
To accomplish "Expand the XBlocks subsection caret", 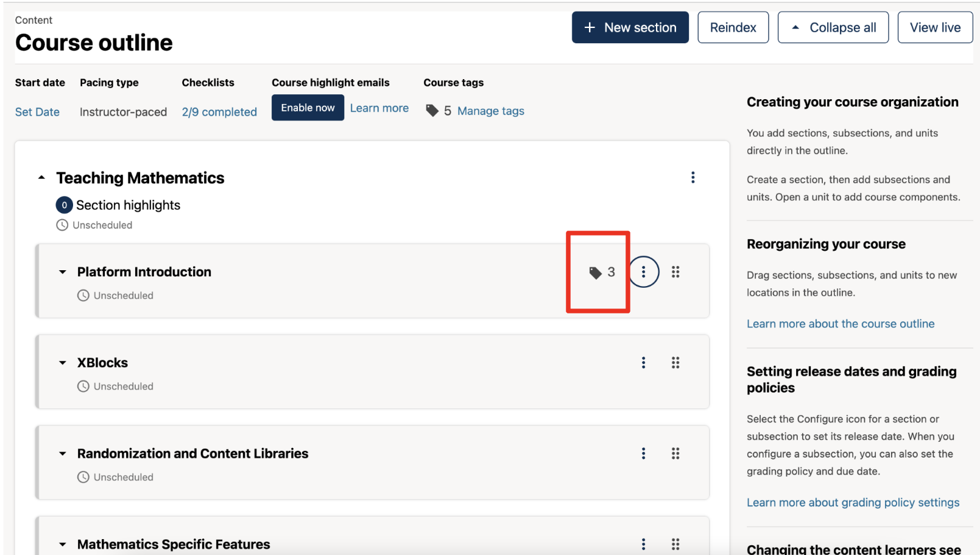I will pyautogui.click(x=62, y=363).
